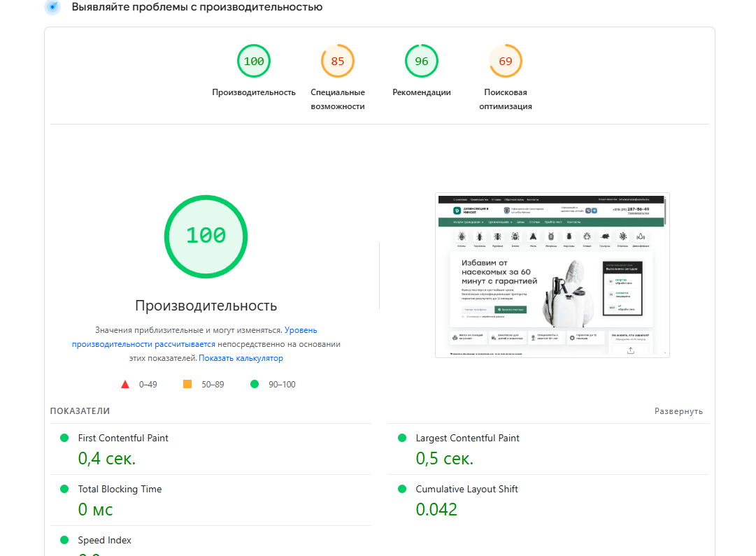Viewport: 756px width, 556px height.
Task: Click the Cumulative Layout Shift metric title
Action: pyautogui.click(x=466, y=489)
